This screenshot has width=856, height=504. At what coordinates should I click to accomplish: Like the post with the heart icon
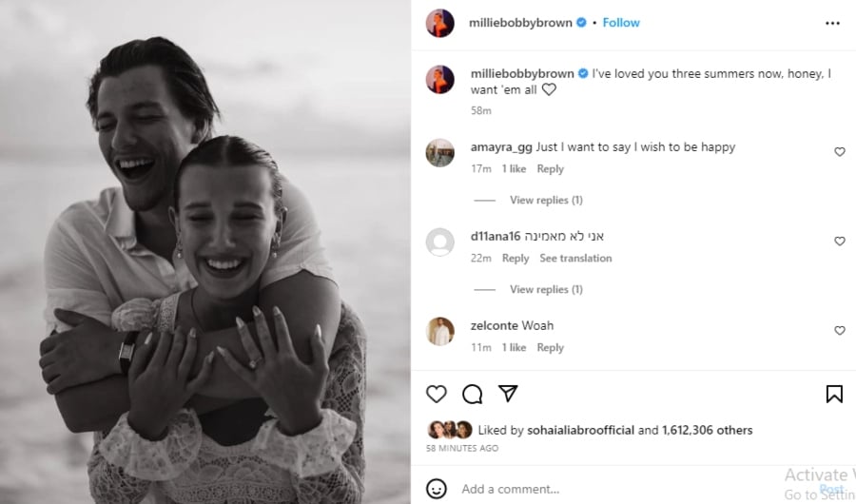(437, 394)
